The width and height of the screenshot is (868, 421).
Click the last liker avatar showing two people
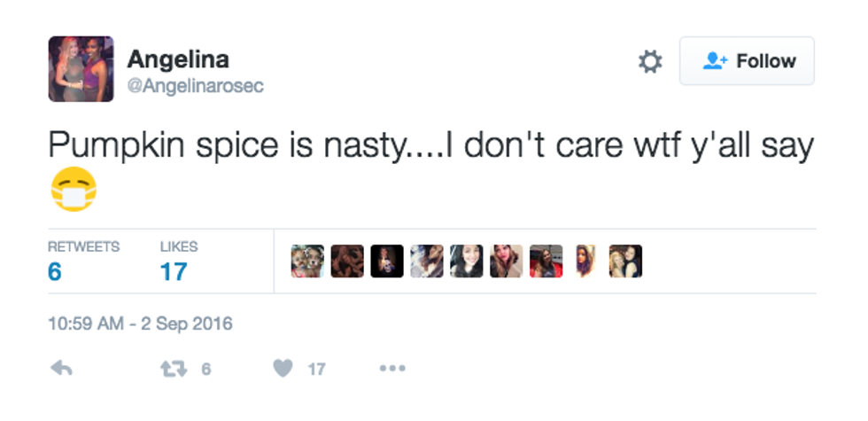(625, 261)
